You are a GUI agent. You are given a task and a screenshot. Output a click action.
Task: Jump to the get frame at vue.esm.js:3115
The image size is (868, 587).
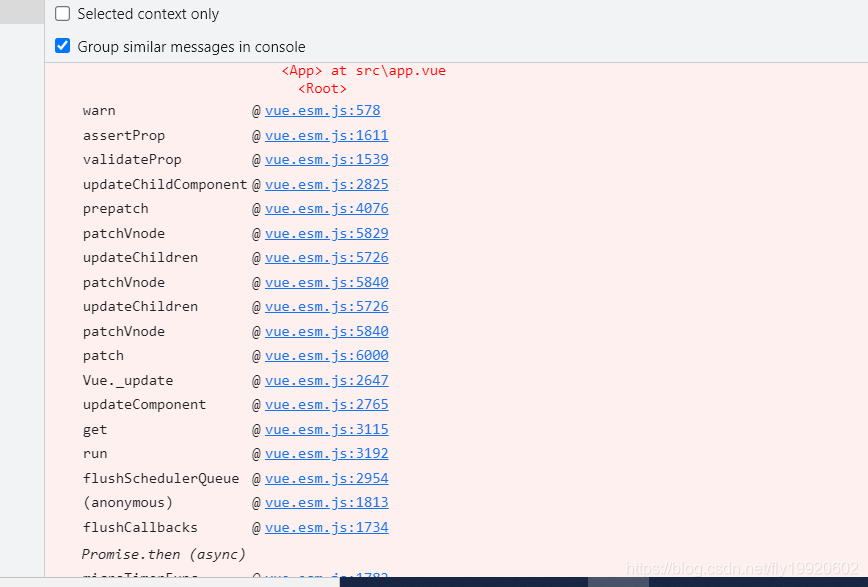click(326, 429)
